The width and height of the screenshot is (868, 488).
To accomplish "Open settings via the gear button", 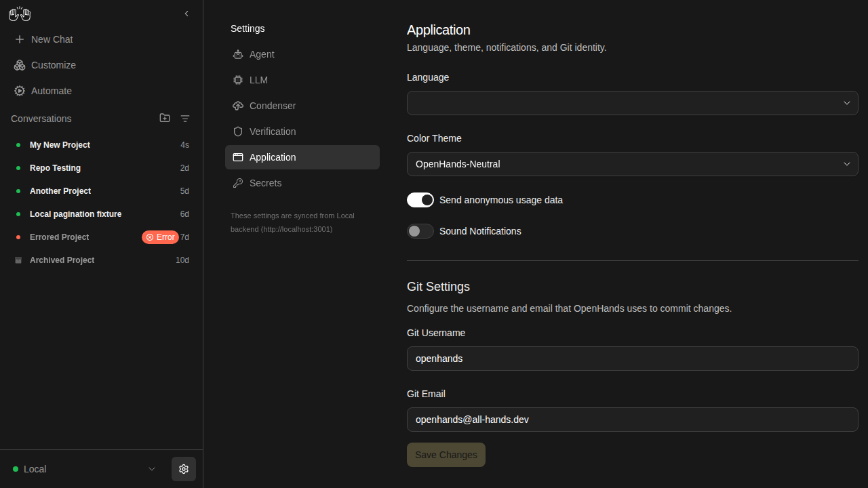I will click(184, 469).
